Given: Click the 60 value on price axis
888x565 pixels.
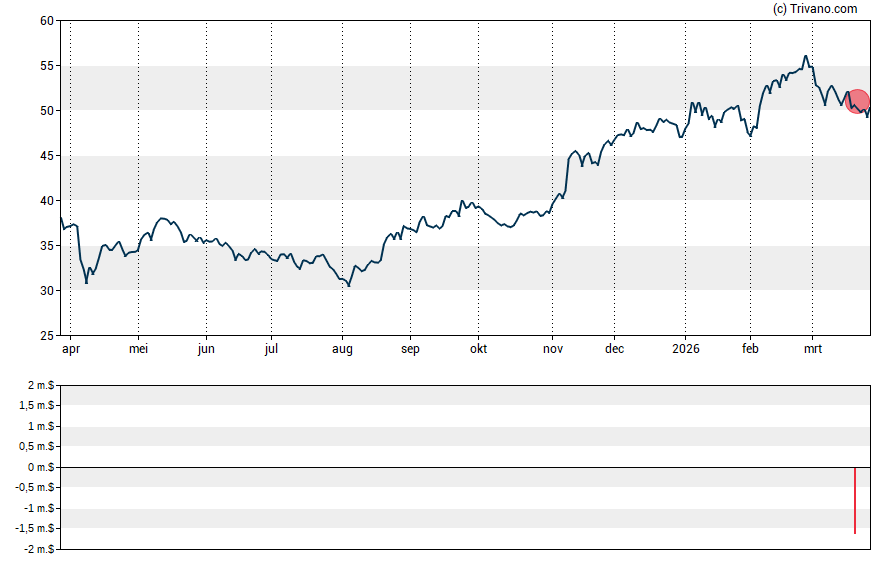Looking at the screenshot, I should (x=47, y=20).
